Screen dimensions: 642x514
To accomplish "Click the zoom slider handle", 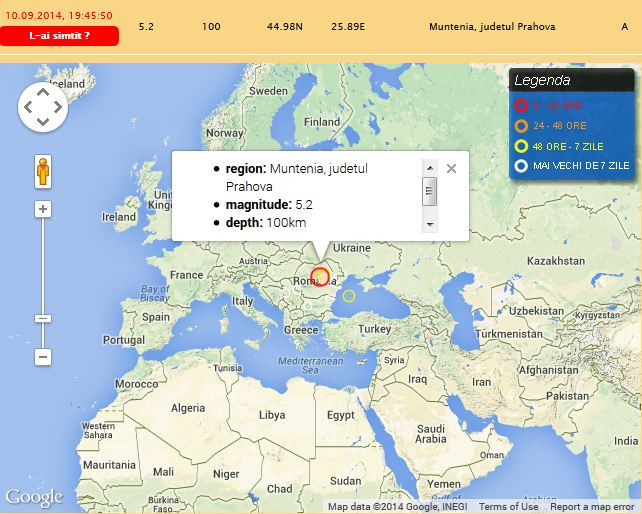I will click(43, 318).
